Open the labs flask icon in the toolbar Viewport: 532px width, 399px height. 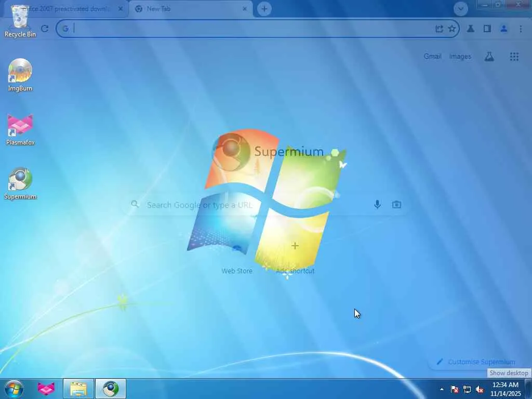[470, 29]
